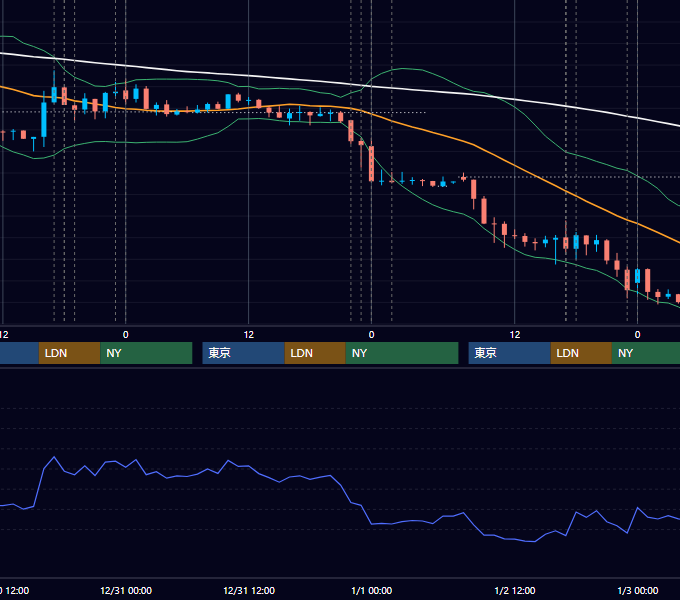The image size is (680, 600).
Task: Select the 東京 session bar ending near 1/2 12:00
Action: click(510, 353)
